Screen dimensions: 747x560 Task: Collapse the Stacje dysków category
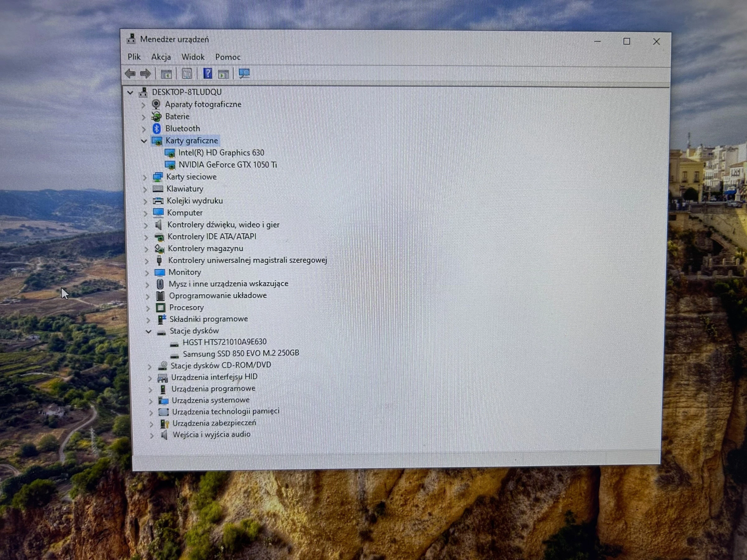(x=148, y=331)
